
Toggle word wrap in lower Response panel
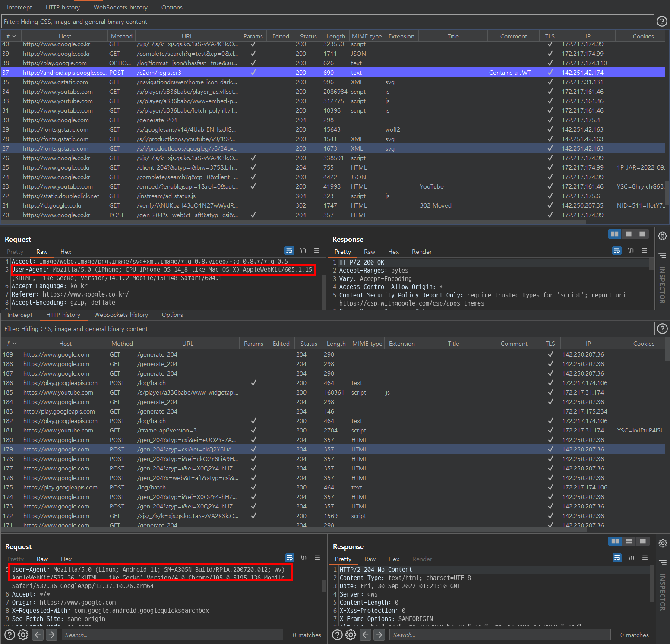click(617, 558)
